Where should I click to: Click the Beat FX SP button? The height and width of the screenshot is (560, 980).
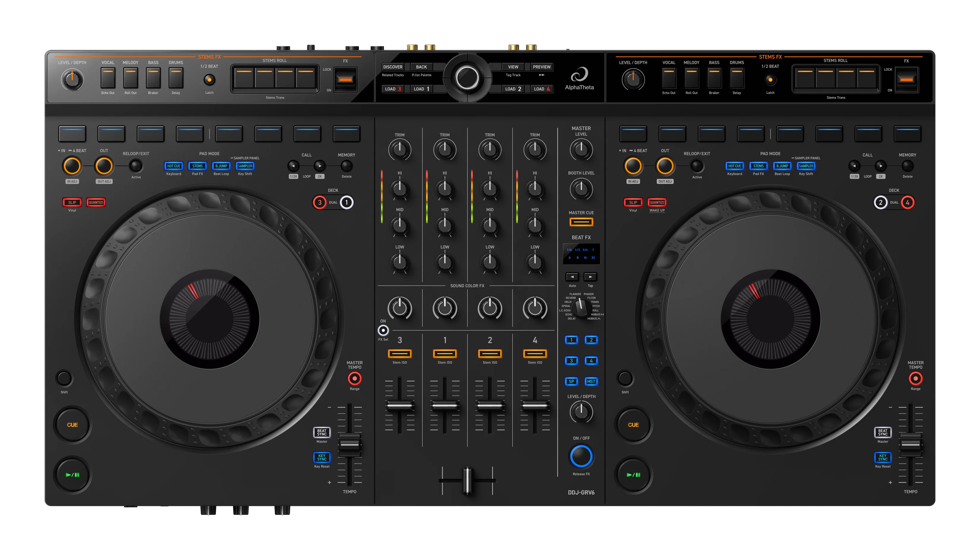[x=572, y=382]
